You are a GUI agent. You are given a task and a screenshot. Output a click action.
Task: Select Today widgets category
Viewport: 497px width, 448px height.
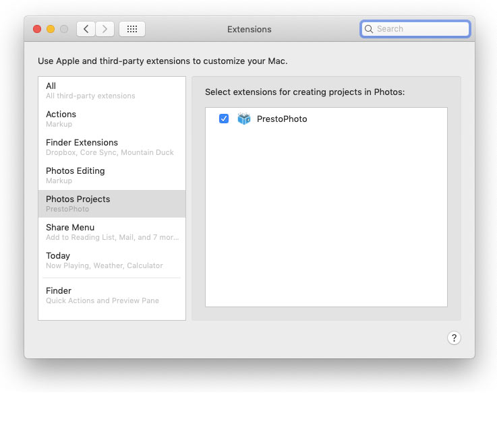pyautogui.click(x=111, y=260)
